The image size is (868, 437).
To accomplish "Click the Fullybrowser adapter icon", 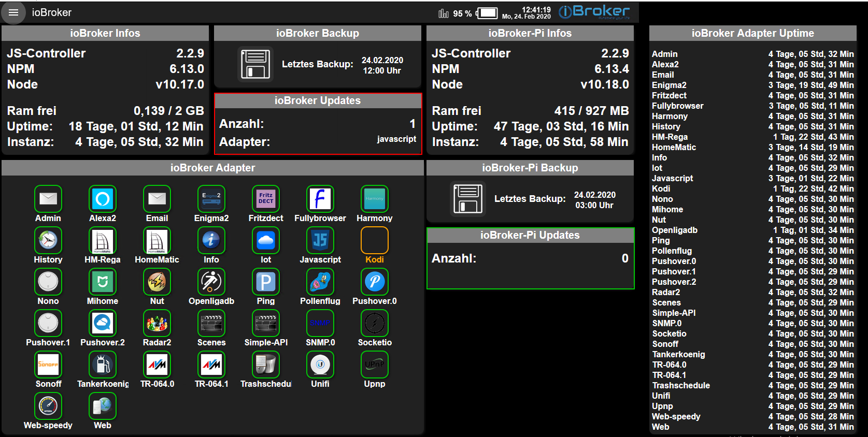I will pyautogui.click(x=320, y=199).
